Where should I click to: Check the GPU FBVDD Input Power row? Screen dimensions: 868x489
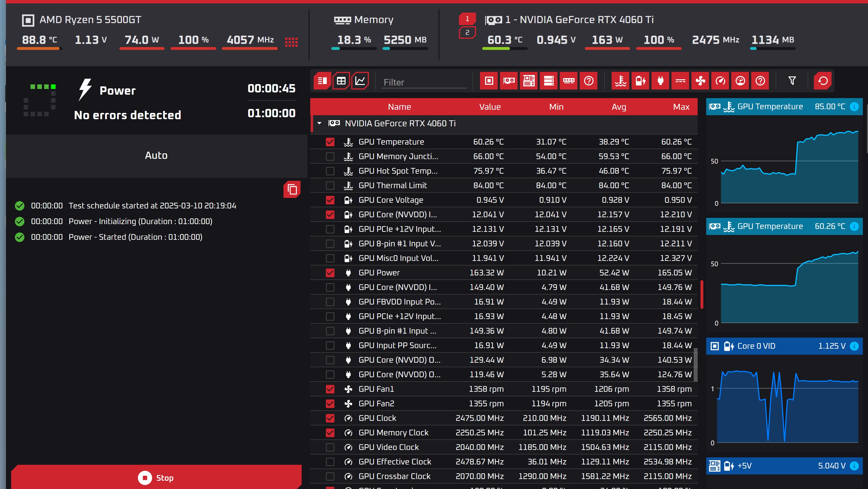tap(330, 302)
